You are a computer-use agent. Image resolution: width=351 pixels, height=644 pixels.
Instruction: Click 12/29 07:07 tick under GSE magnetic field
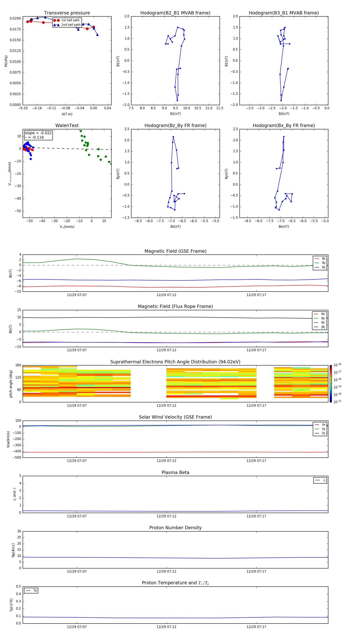pyautogui.click(x=77, y=295)
